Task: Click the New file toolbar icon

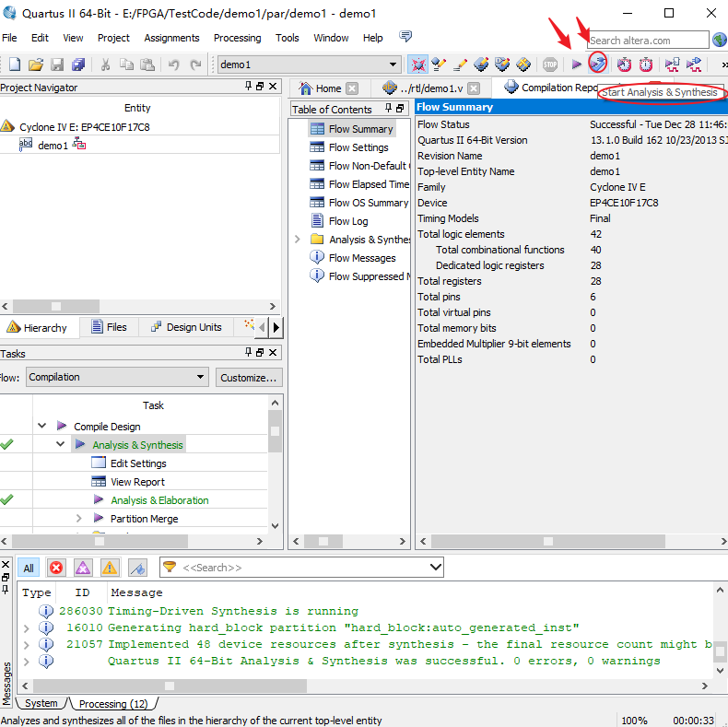Action: (x=15, y=64)
